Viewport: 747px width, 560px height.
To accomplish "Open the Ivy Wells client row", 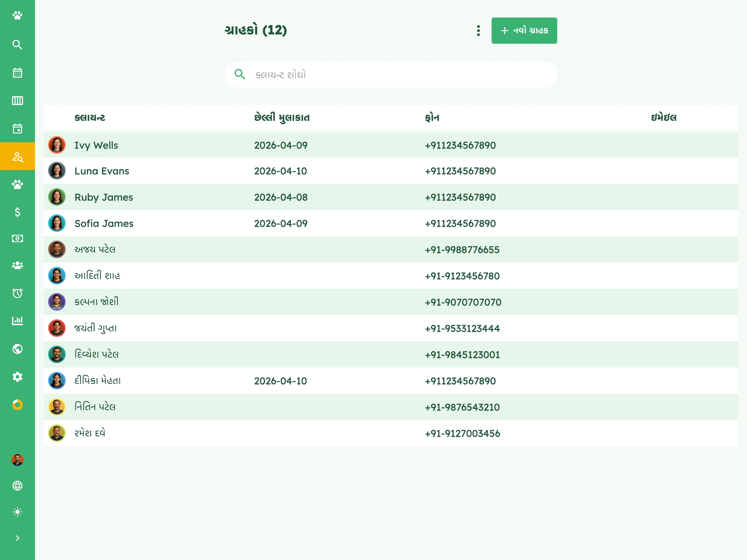I will 391,145.
